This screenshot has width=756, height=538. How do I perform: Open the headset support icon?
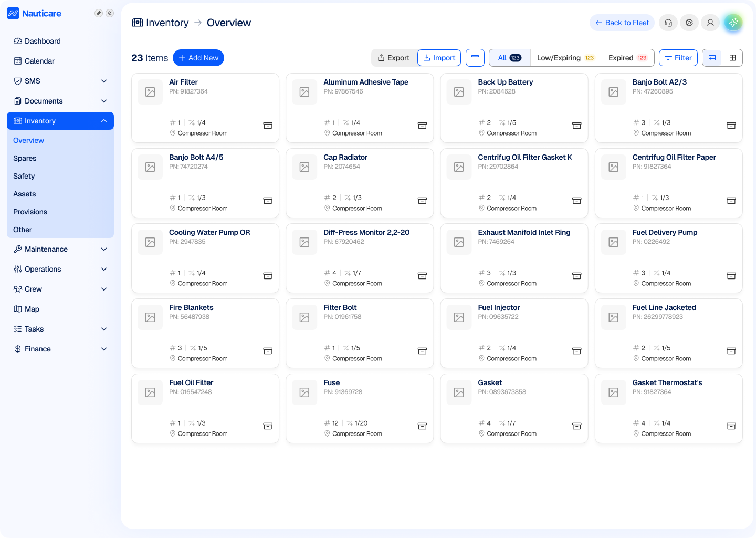[668, 23]
